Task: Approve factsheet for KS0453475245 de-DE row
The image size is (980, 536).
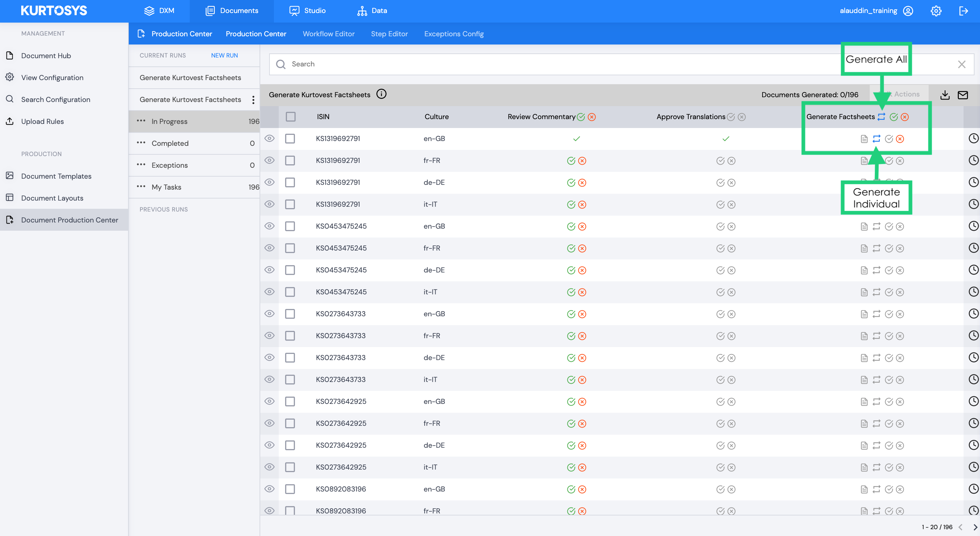Action: tap(889, 270)
